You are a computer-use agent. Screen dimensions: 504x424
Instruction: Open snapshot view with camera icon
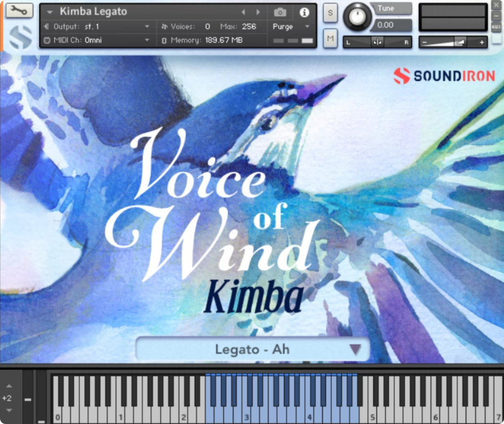(x=280, y=12)
